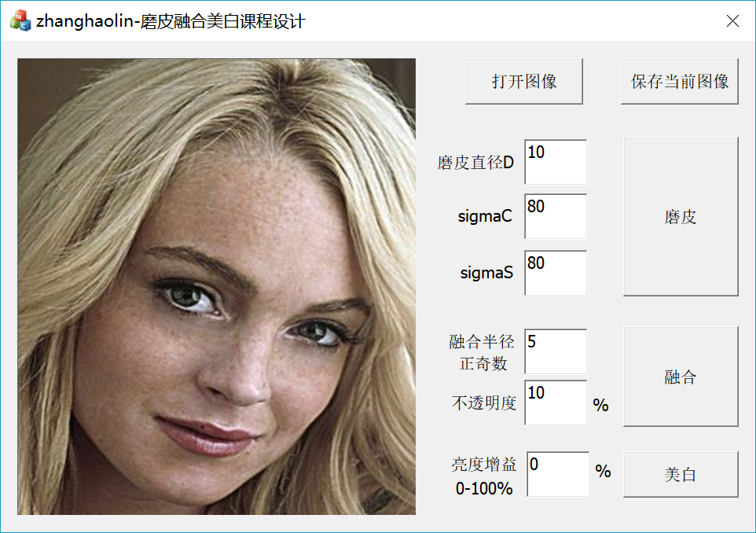Viewport: 756px width, 533px height.
Task: Click the MFC app icon in title bar
Action: click(x=20, y=20)
